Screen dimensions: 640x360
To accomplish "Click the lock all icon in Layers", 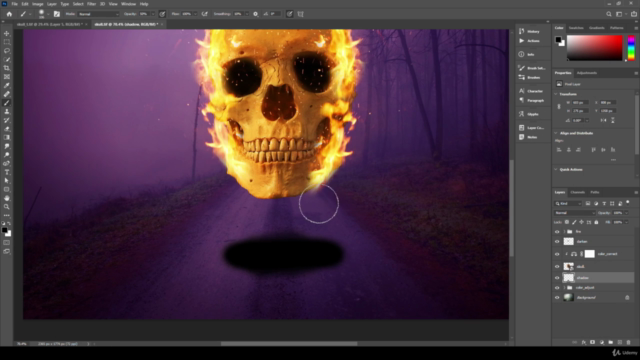I will click(596, 222).
